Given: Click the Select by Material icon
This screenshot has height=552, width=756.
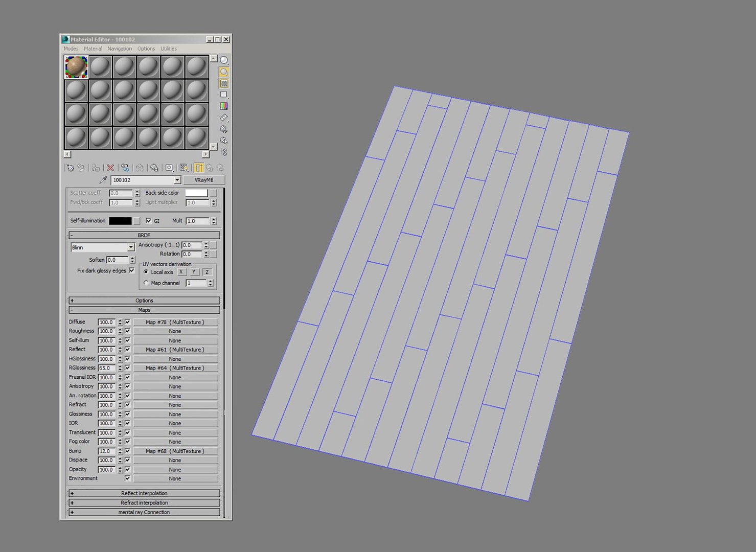Looking at the screenshot, I should [x=224, y=141].
